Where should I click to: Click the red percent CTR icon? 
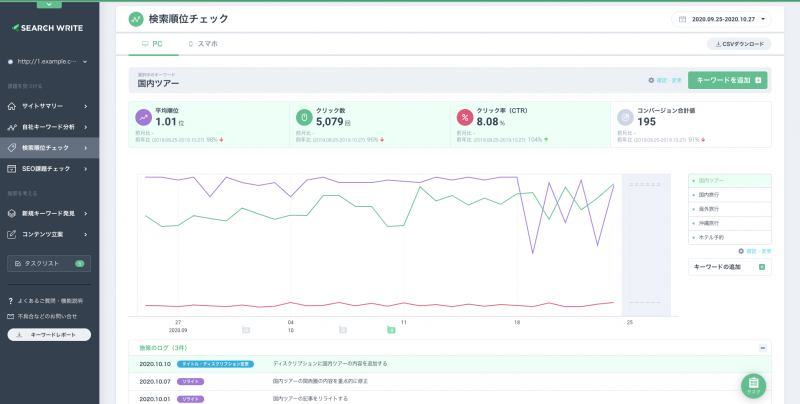[465, 117]
